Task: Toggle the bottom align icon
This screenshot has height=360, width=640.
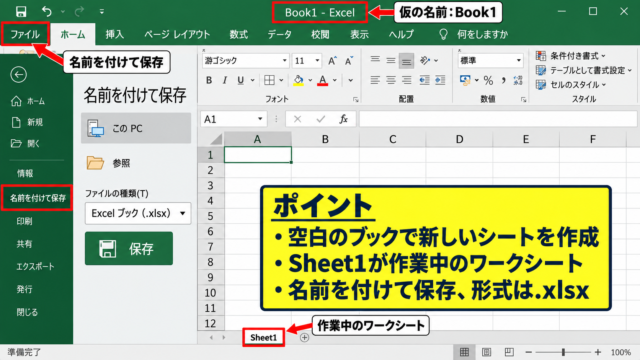Action: pos(407,61)
